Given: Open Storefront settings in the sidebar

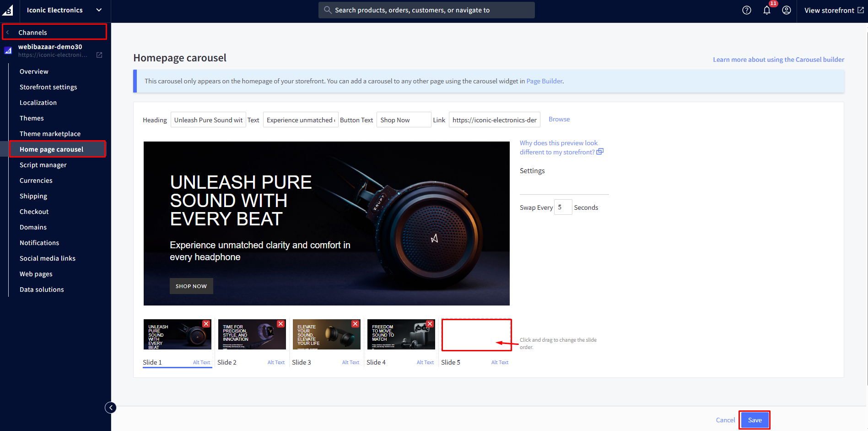Looking at the screenshot, I should pos(48,87).
